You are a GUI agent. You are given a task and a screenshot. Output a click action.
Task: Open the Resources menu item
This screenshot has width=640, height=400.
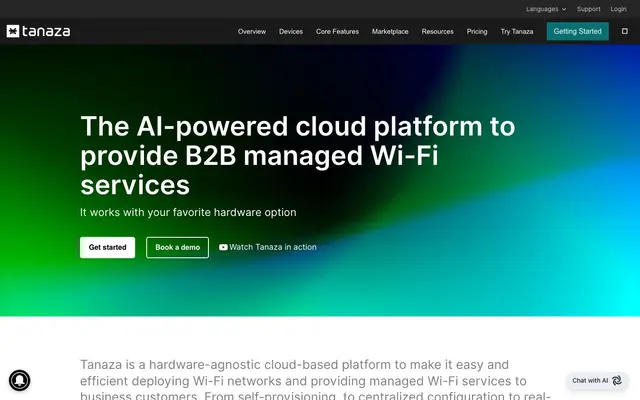coord(438,31)
